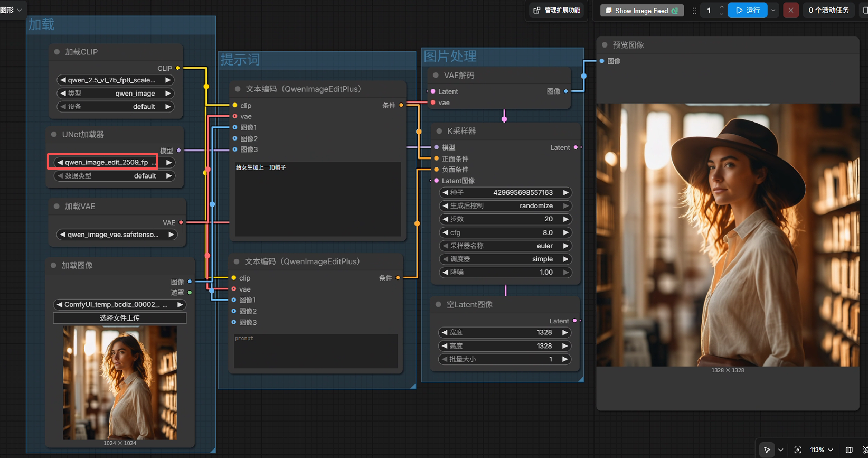Open the 图形 menu at top left
The height and width of the screenshot is (458, 868).
tap(11, 10)
